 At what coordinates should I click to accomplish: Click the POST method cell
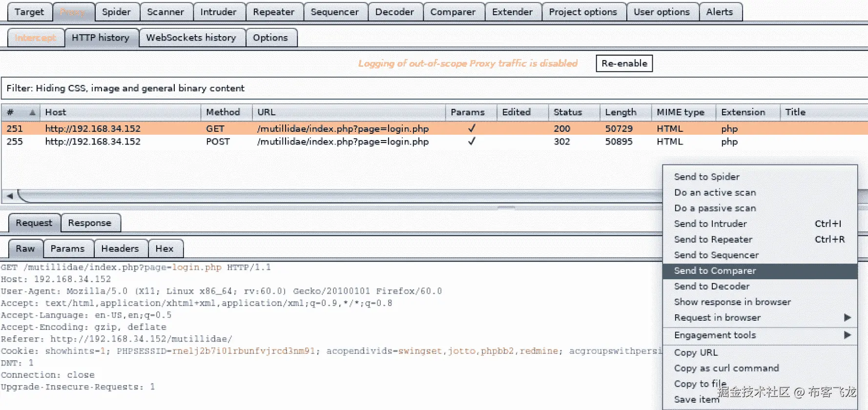pyautogui.click(x=218, y=142)
